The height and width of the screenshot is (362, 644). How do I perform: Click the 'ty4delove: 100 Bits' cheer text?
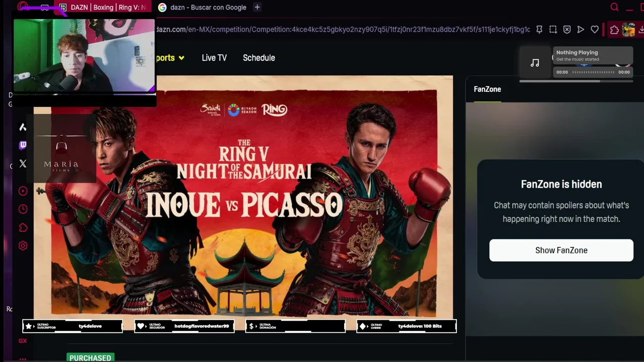[x=420, y=326]
